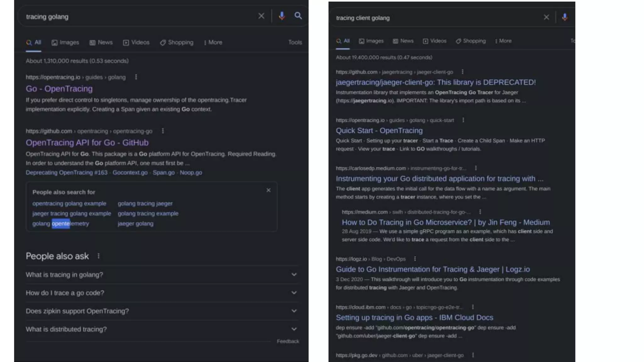Image resolution: width=644 pixels, height=362 pixels.
Task: Click Tools button in left search results
Action: (295, 42)
